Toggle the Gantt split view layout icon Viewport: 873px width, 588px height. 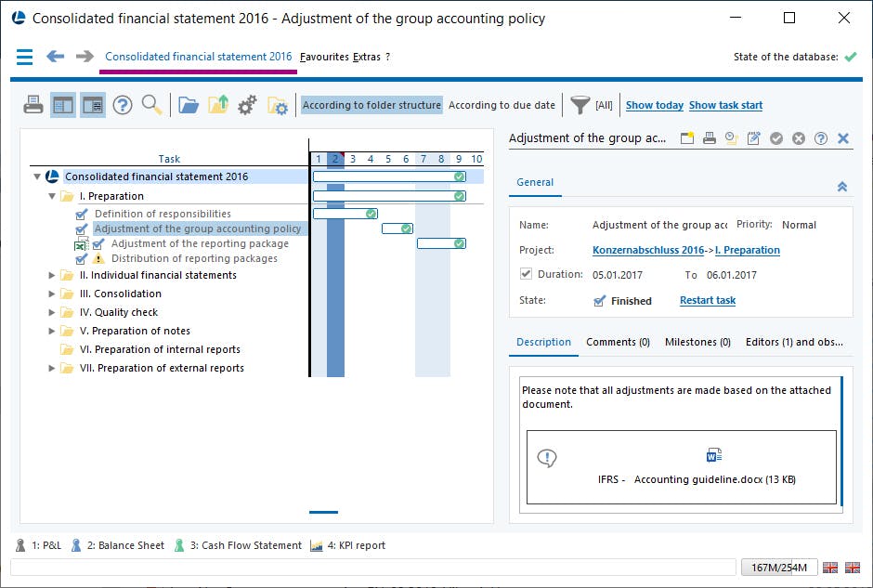tap(63, 105)
